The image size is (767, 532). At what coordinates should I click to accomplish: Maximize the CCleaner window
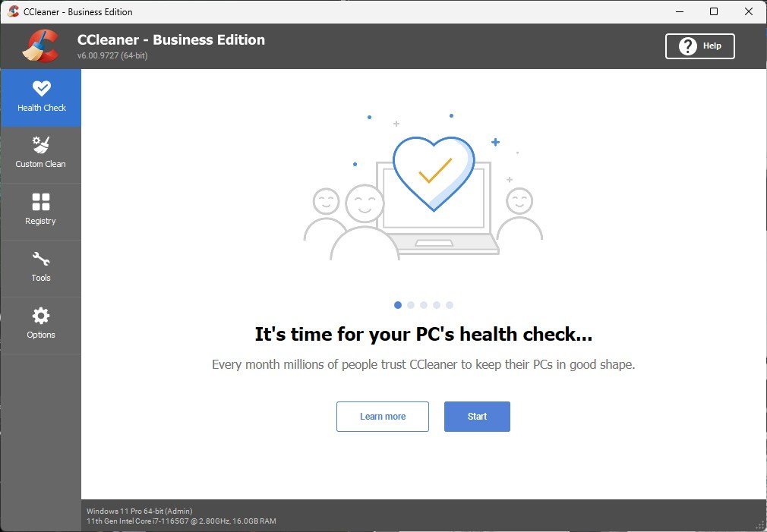tap(714, 11)
